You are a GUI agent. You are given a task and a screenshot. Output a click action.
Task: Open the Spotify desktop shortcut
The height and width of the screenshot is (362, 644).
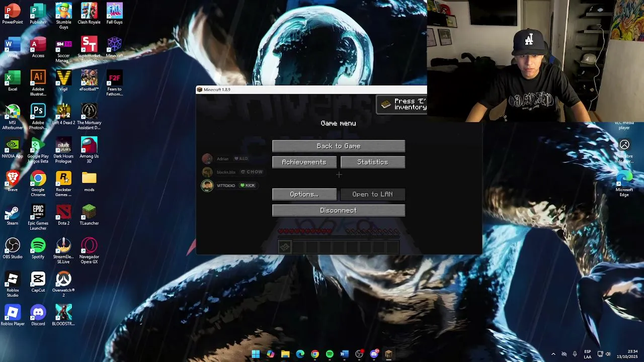click(x=38, y=249)
